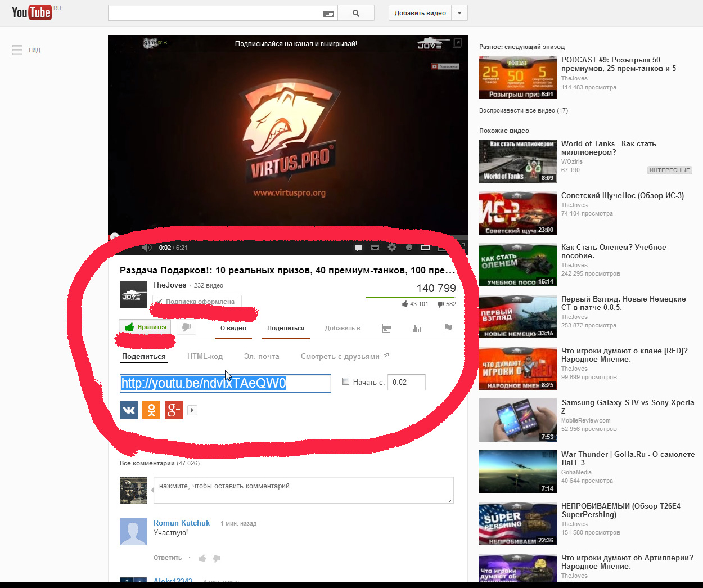Open 'War Thunder | GoHa.Ru' video thumbnail
This screenshot has width=703, height=588.
pyautogui.click(x=518, y=472)
